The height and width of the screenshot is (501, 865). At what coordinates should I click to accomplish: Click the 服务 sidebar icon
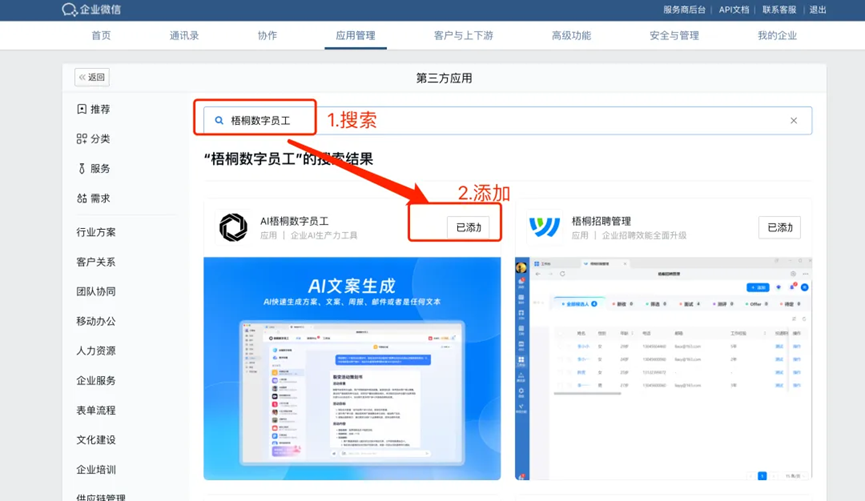(82, 168)
